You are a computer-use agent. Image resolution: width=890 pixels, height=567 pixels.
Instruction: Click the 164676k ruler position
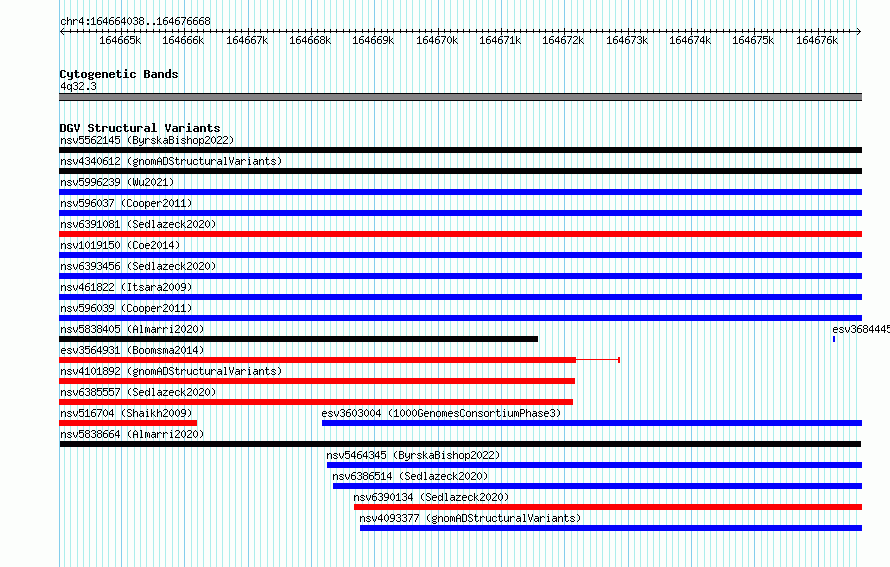[x=817, y=40]
